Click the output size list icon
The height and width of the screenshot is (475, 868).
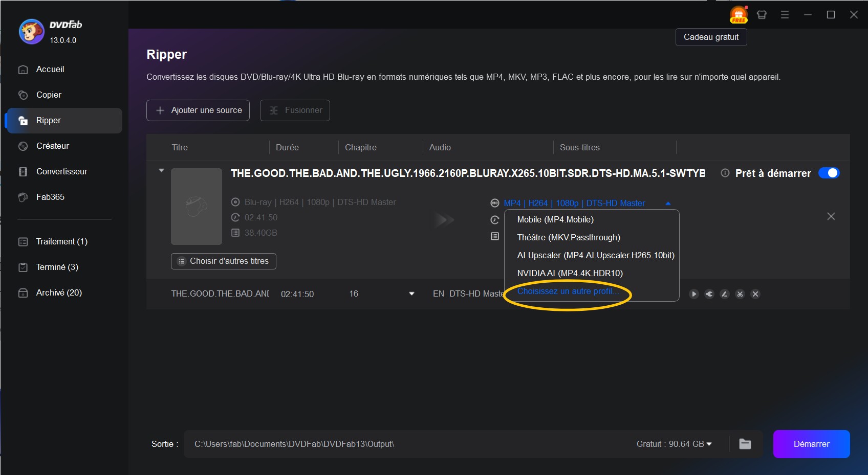[x=495, y=236]
